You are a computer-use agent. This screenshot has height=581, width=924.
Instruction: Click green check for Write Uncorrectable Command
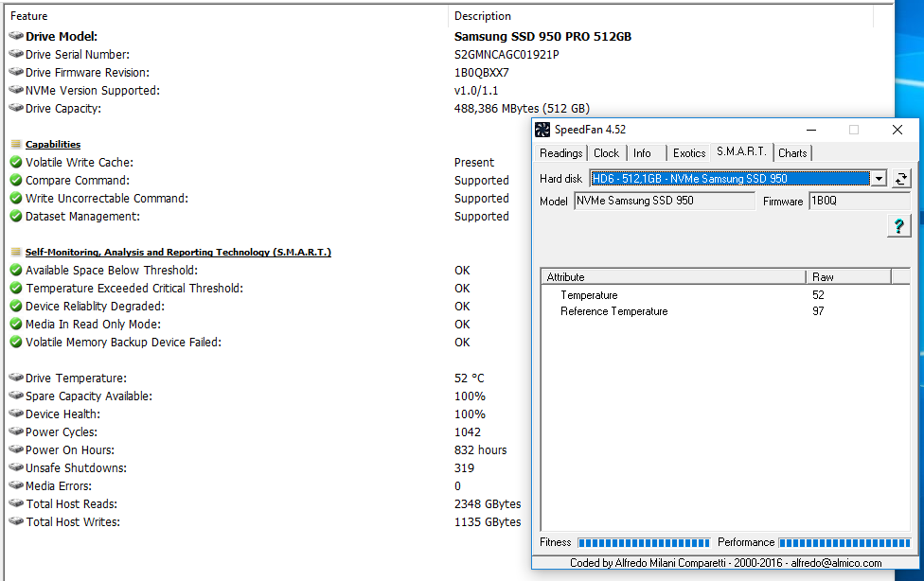click(16, 198)
